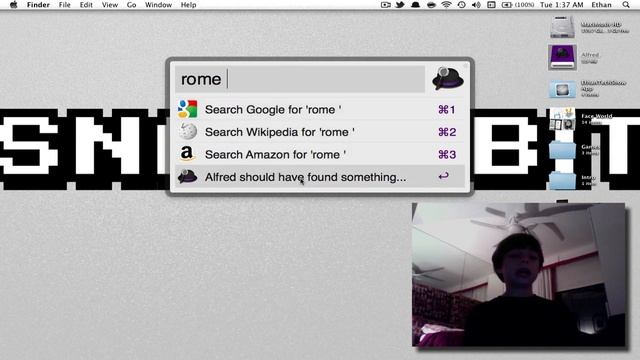Click the square window icon left of the battery
Viewport: 640px width, 360px height.
(491, 5)
